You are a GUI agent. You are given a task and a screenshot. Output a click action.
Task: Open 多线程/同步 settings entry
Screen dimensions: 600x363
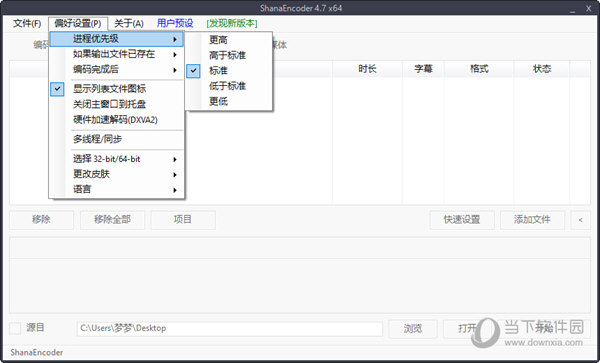117,139
